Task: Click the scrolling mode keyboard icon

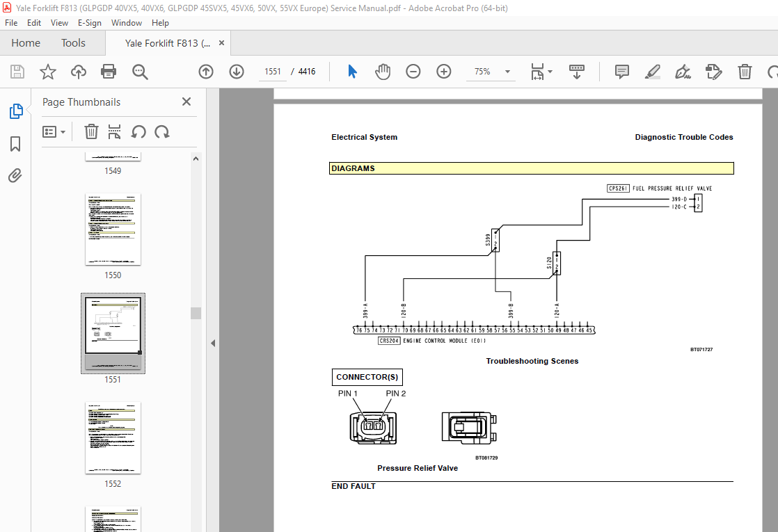Action: [577, 72]
